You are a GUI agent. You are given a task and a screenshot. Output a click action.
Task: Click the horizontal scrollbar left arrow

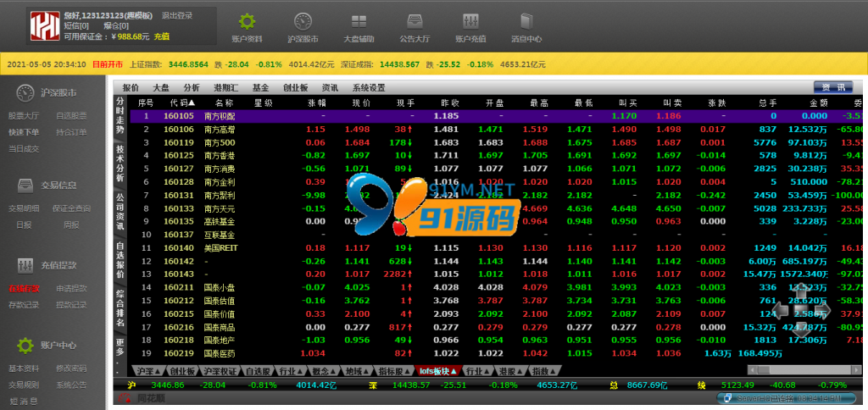(x=752, y=370)
